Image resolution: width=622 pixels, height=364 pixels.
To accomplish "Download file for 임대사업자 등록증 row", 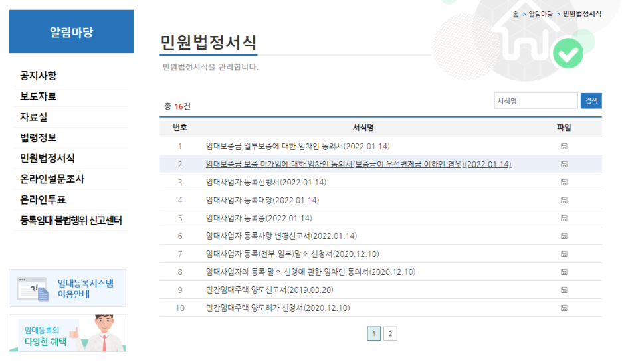I will coord(564,218).
